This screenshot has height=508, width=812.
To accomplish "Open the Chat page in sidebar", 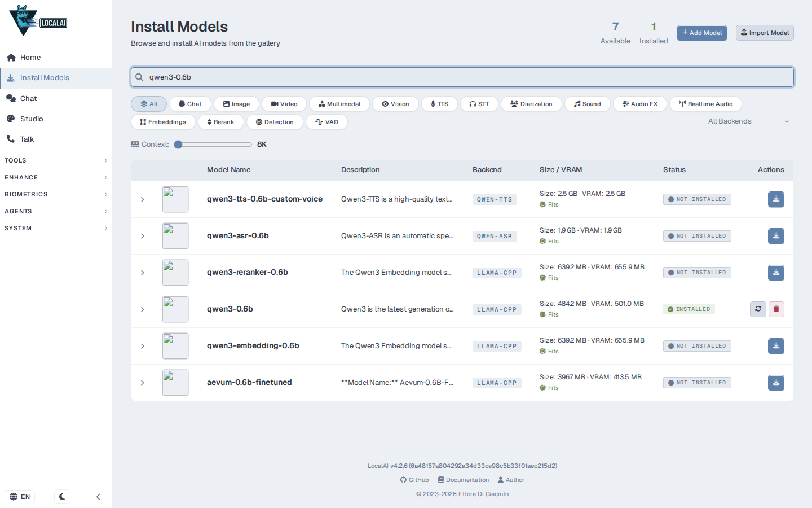I will coord(56,99).
